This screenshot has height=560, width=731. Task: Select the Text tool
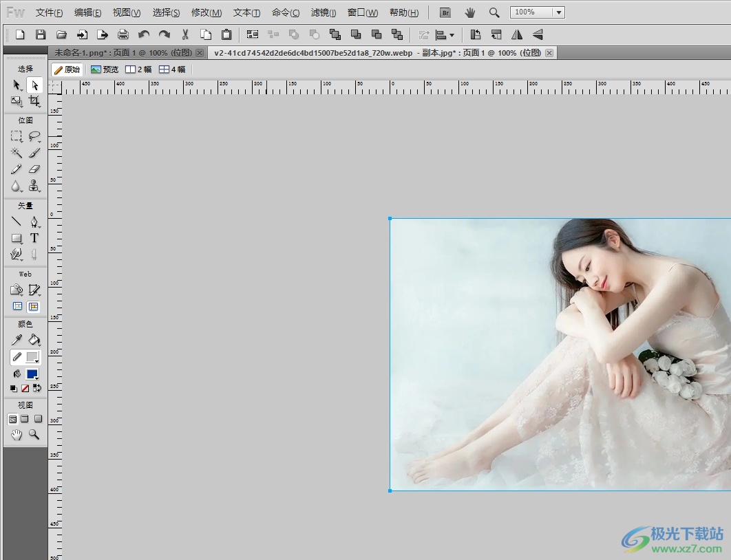click(x=34, y=238)
